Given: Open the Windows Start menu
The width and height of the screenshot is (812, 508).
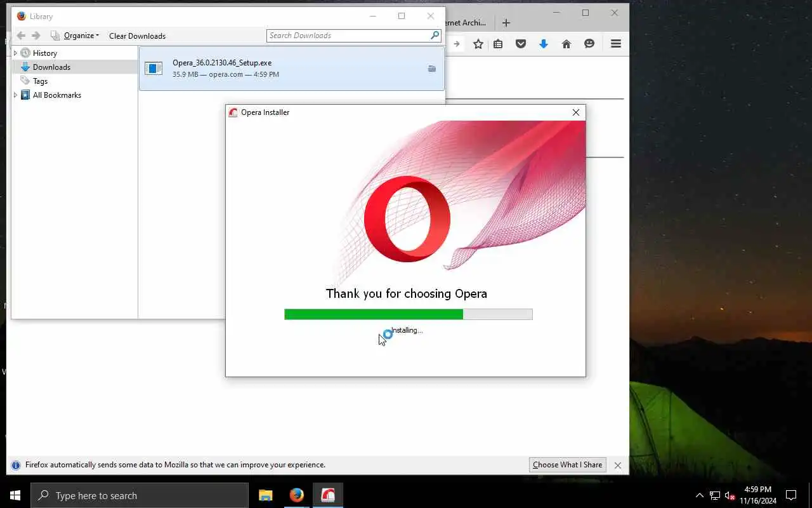Looking at the screenshot, I should 15,495.
